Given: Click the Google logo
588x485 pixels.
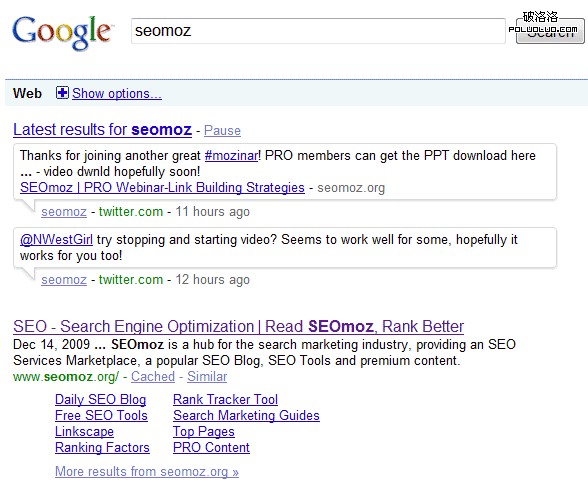Looking at the screenshot, I should [62, 33].
